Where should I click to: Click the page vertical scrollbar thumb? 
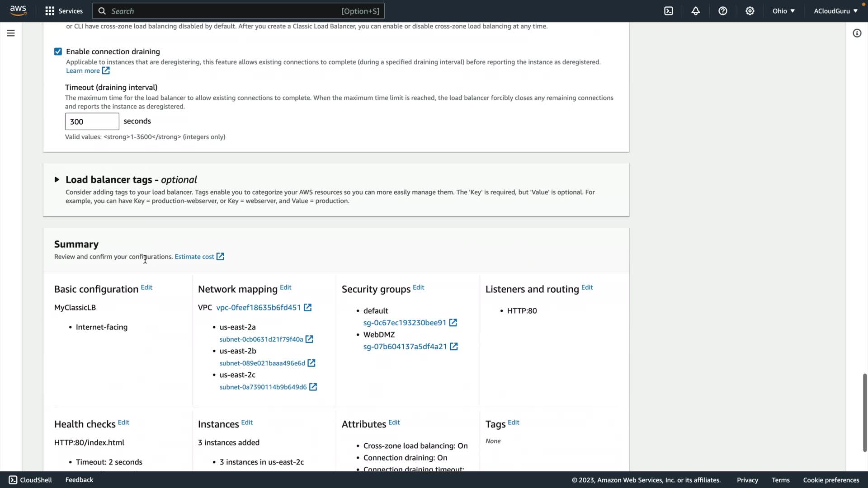(864, 412)
